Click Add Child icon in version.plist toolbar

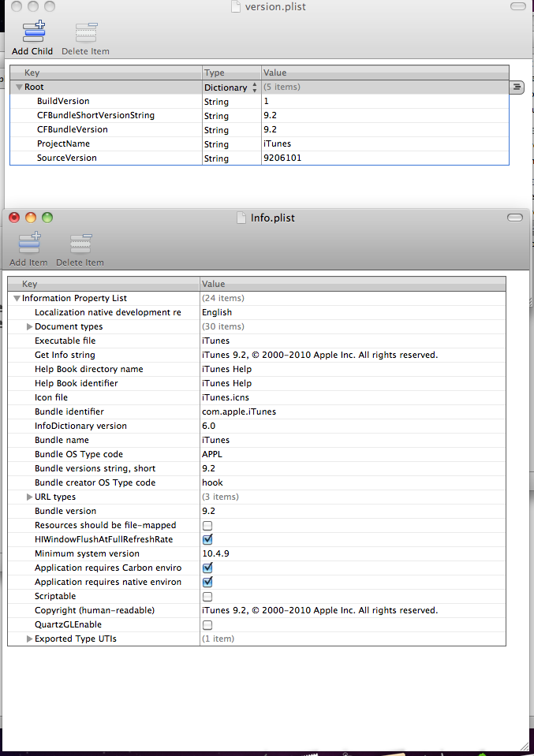[x=34, y=32]
